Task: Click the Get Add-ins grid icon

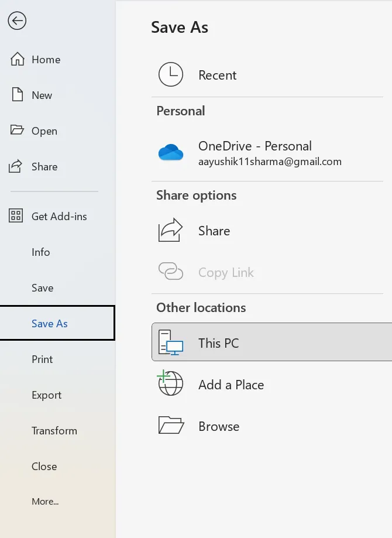Action: [16, 215]
